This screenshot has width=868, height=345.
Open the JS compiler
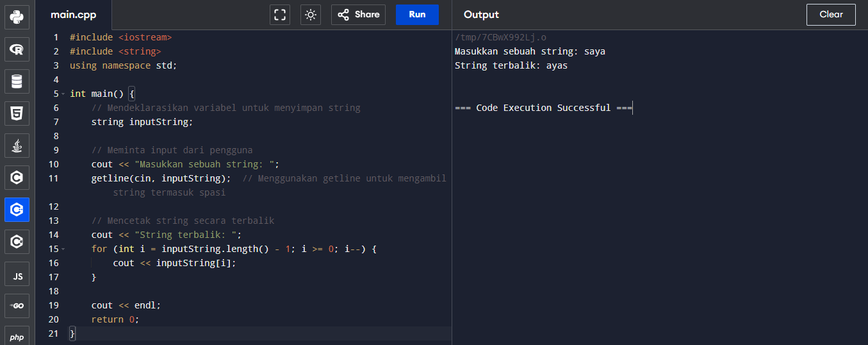coord(17,276)
